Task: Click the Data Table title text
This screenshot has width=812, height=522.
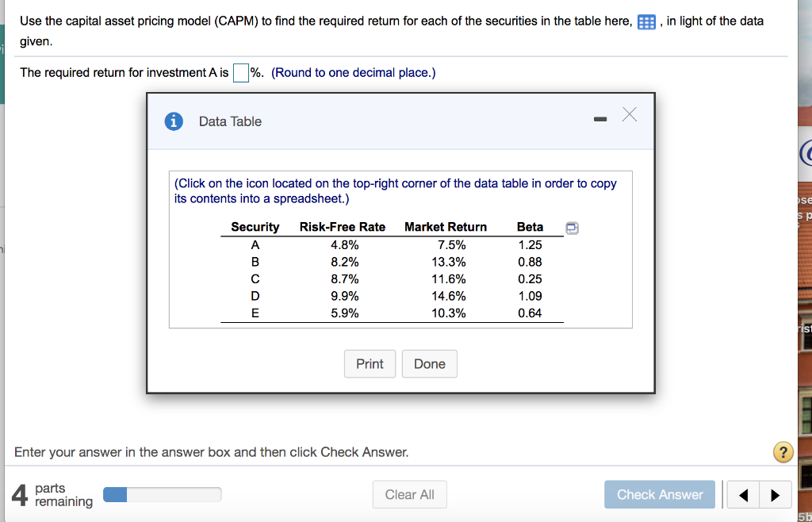Action: coord(228,121)
